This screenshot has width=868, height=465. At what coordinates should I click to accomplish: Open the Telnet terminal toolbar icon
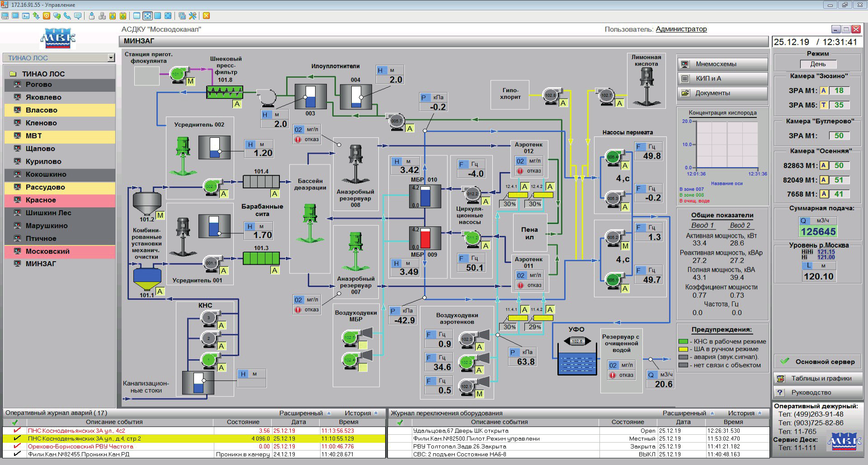coord(26,16)
